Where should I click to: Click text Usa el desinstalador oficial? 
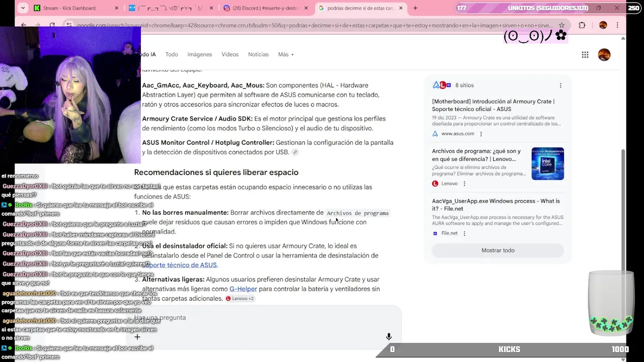[185, 246]
